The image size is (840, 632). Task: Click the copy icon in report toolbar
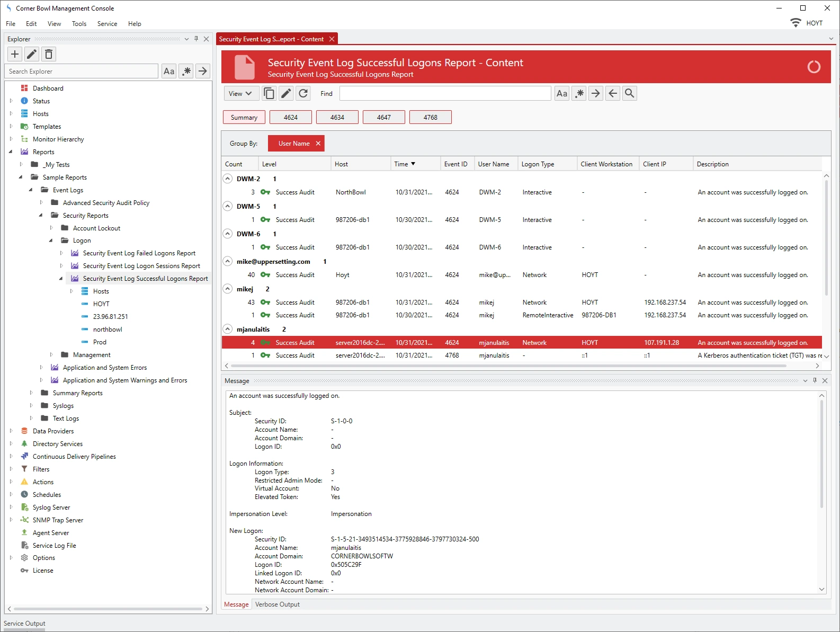[269, 94]
